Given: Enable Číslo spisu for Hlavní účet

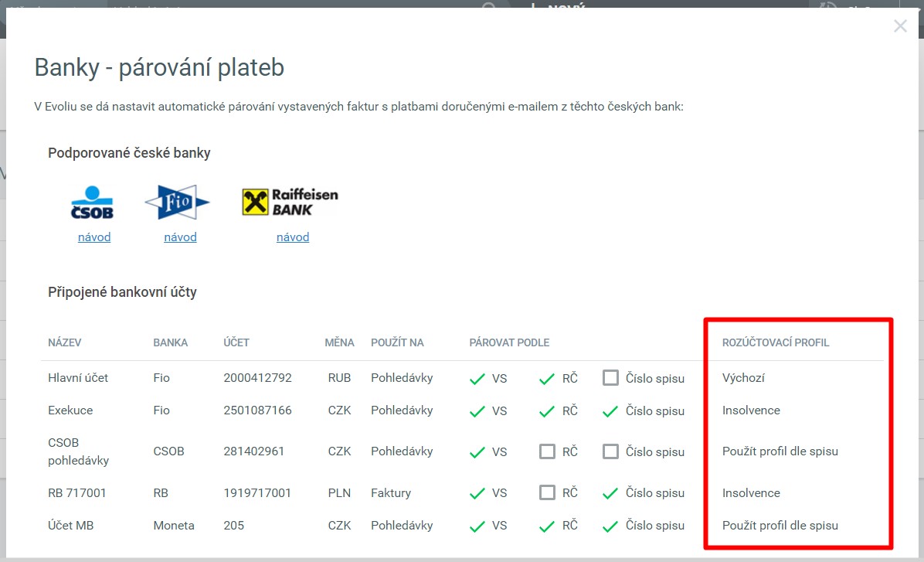Looking at the screenshot, I should pyautogui.click(x=611, y=378).
